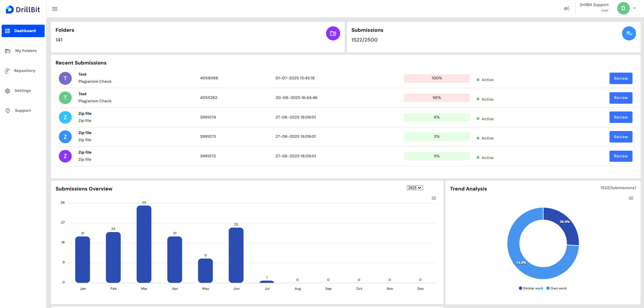Review submission 4055262

pyautogui.click(x=621, y=98)
